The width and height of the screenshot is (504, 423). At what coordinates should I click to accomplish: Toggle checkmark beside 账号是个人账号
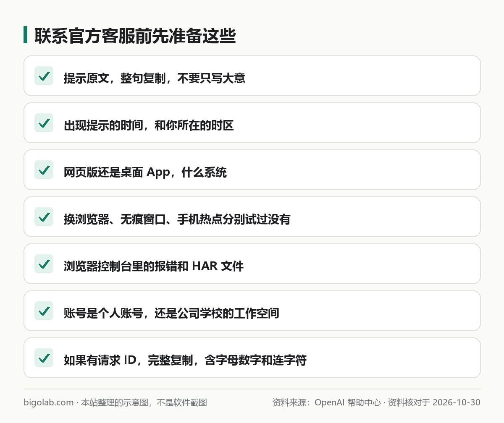coord(44,311)
